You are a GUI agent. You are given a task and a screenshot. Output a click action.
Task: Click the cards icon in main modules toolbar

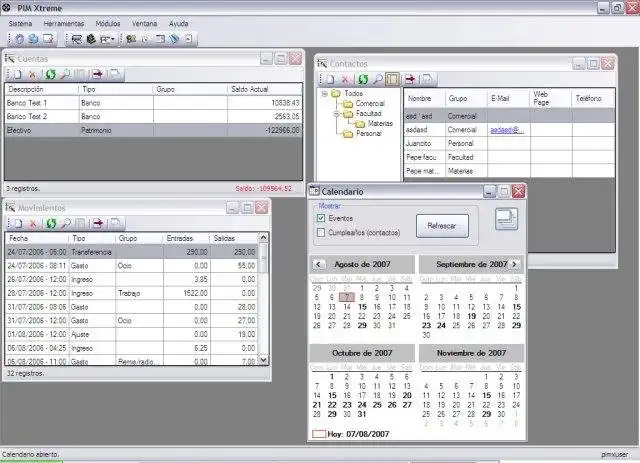(77, 39)
